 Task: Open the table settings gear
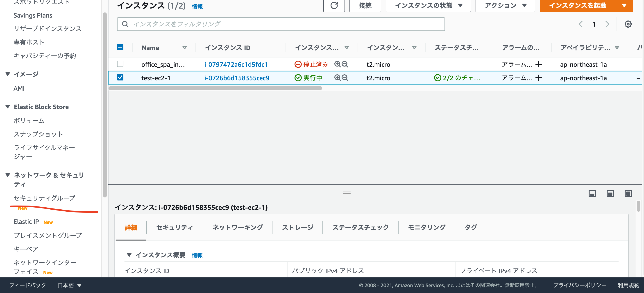pyautogui.click(x=628, y=24)
